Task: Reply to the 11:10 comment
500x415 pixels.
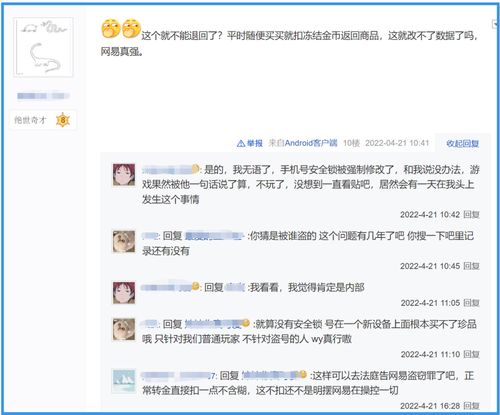Action: point(471,354)
